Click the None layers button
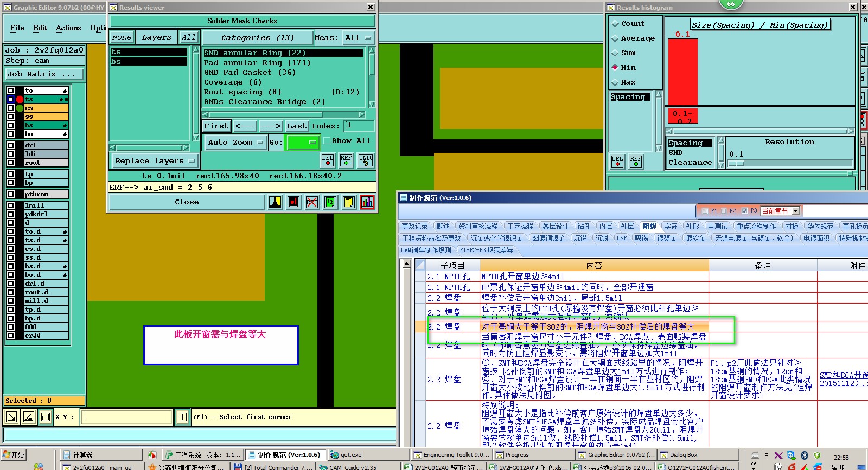Image resolution: width=868 pixels, height=470 pixels. point(122,37)
